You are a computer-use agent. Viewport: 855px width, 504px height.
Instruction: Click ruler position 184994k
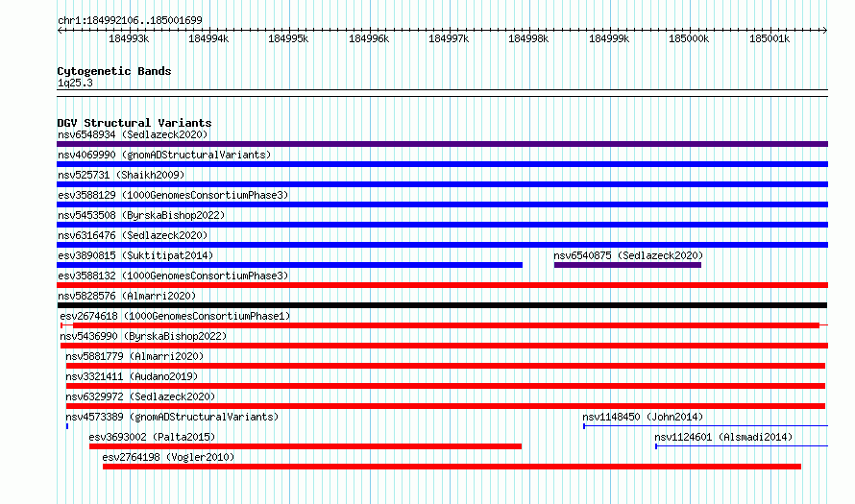[x=208, y=38]
